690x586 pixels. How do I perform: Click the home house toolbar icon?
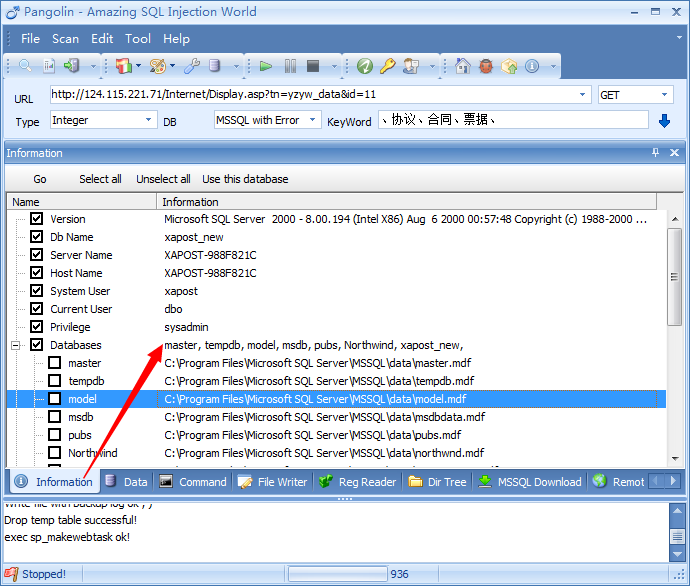[462, 66]
